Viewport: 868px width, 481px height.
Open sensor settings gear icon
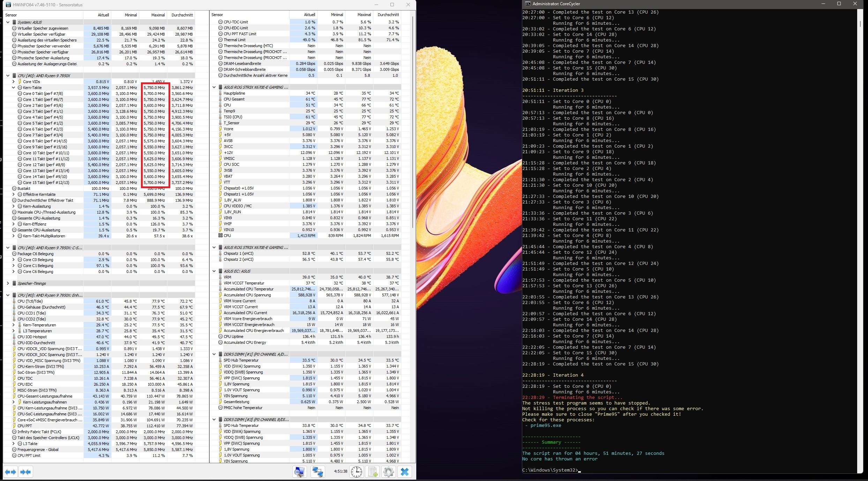(x=388, y=472)
